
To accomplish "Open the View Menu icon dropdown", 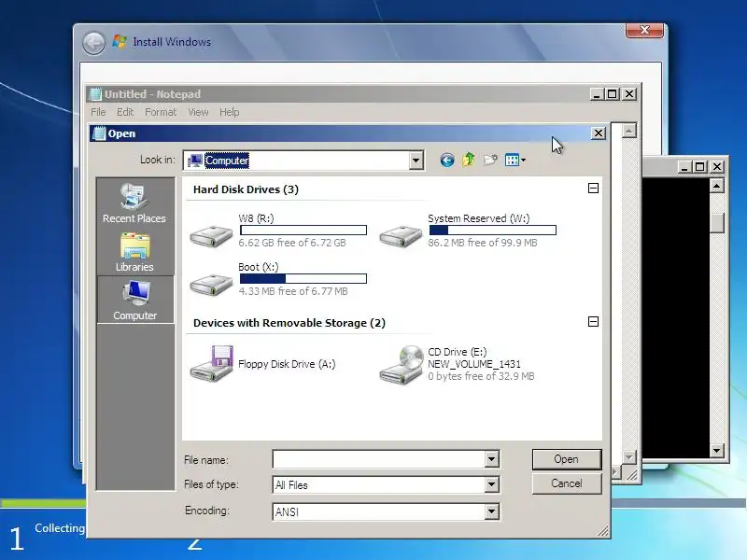I will click(x=515, y=160).
